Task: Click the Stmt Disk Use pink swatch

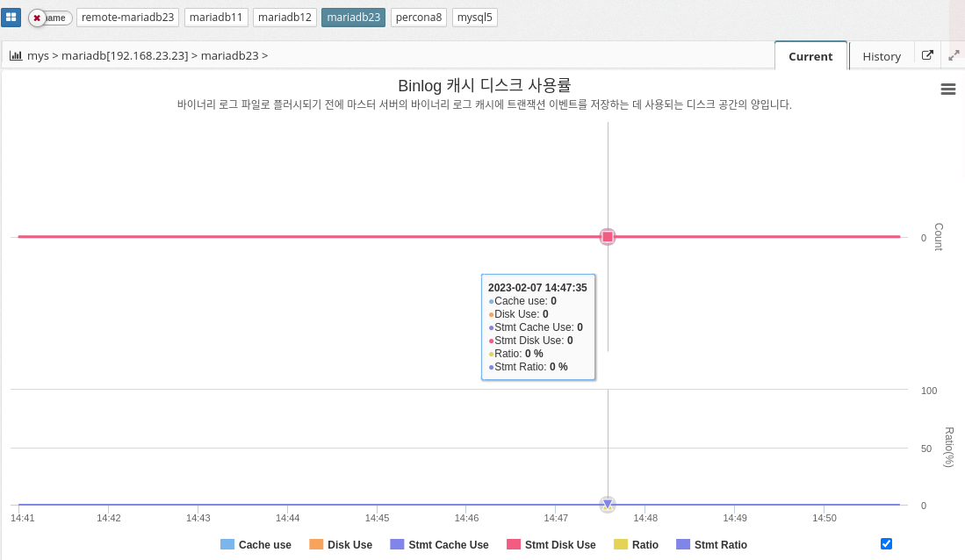Action: coord(514,545)
